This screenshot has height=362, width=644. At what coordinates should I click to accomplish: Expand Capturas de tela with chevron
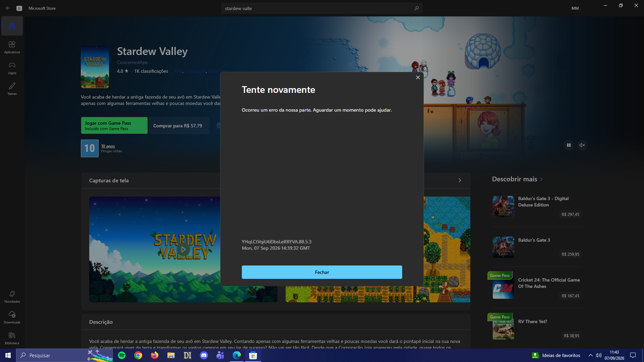(460, 180)
